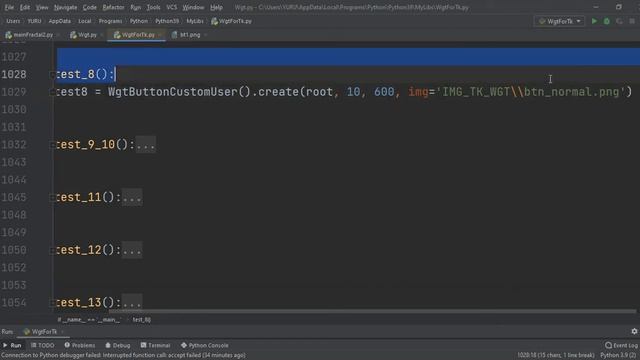Open the File menu
This screenshot has height=360, width=640.
[9, 7]
